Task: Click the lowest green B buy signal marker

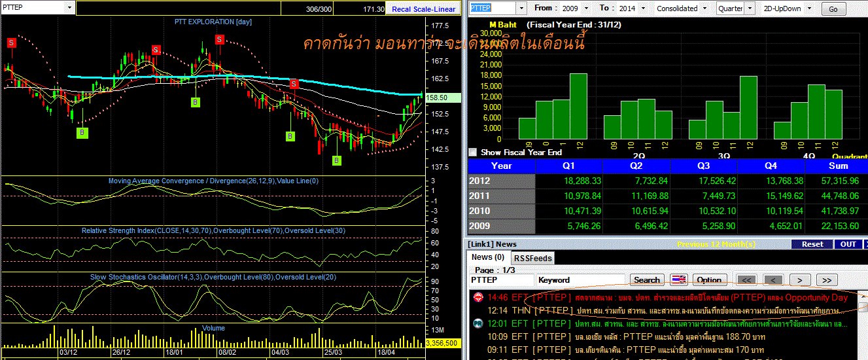Action: click(x=336, y=160)
